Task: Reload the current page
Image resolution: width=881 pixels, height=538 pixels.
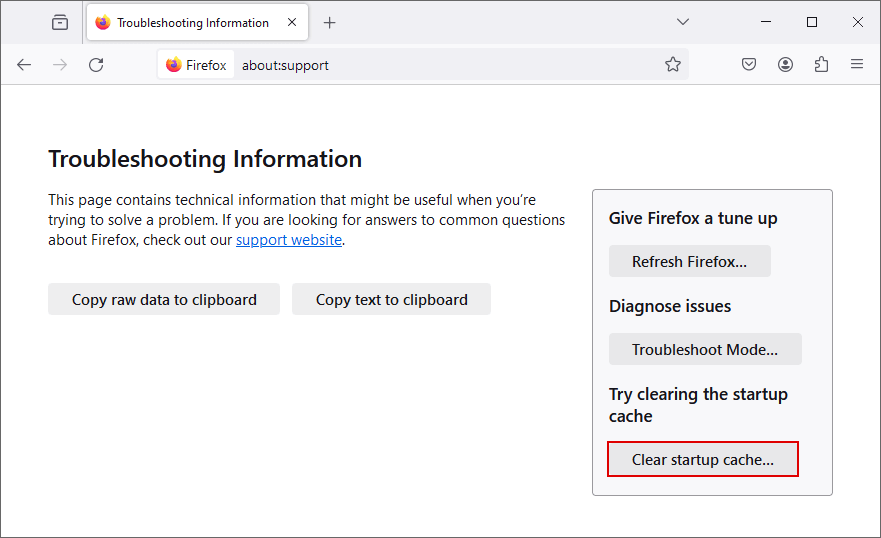Action: [x=96, y=65]
